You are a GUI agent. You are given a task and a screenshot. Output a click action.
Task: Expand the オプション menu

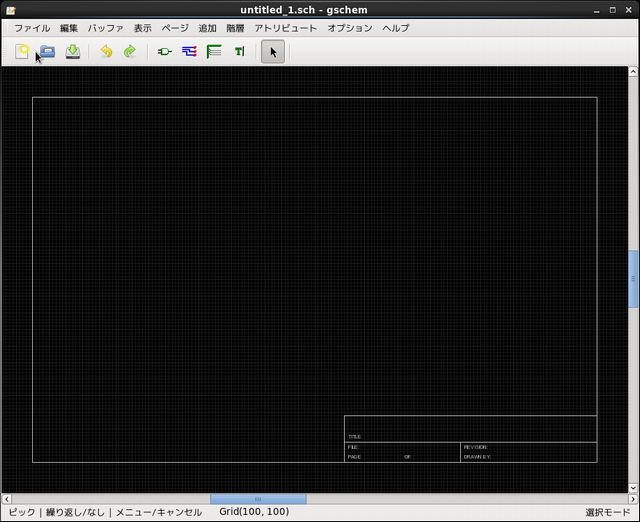pyautogui.click(x=350, y=28)
